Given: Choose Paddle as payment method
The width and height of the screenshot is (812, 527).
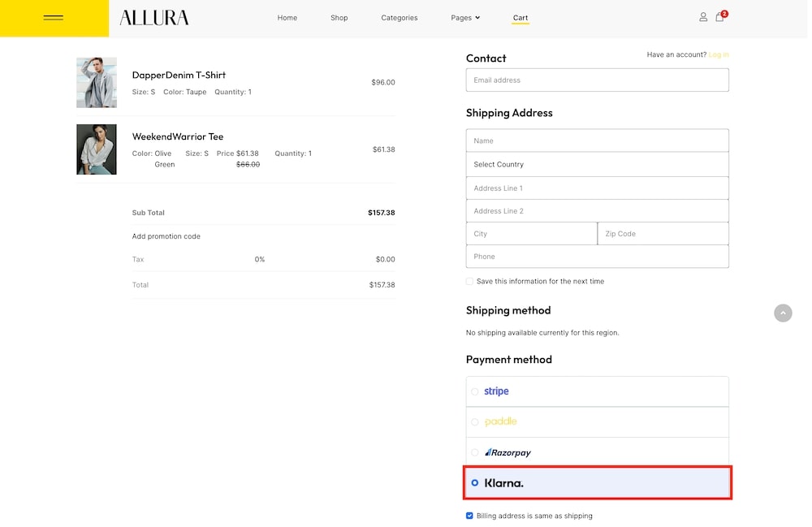Looking at the screenshot, I should pyautogui.click(x=475, y=422).
